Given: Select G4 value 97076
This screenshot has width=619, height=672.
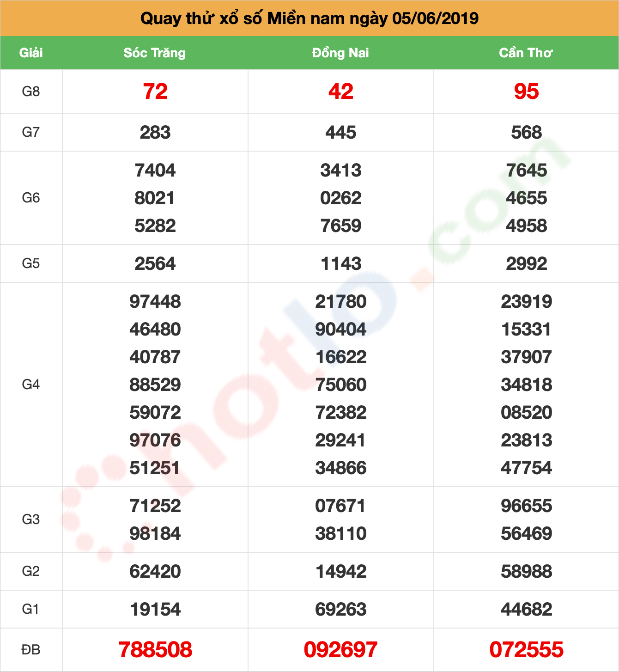Looking at the screenshot, I should click(x=155, y=440).
